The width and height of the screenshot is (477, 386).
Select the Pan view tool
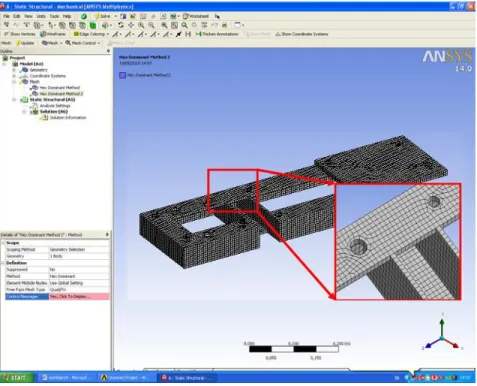[131, 25]
